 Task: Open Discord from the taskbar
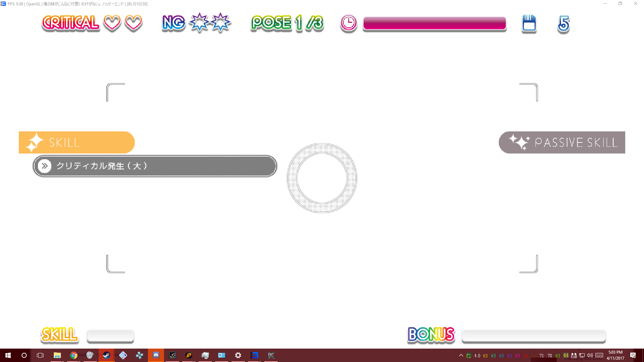click(x=156, y=355)
